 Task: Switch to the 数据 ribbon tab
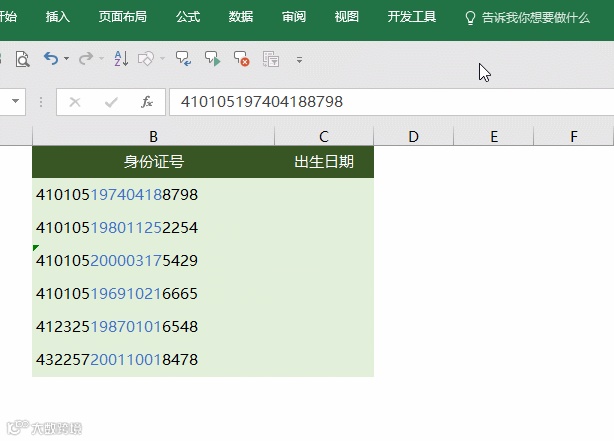pyautogui.click(x=241, y=17)
